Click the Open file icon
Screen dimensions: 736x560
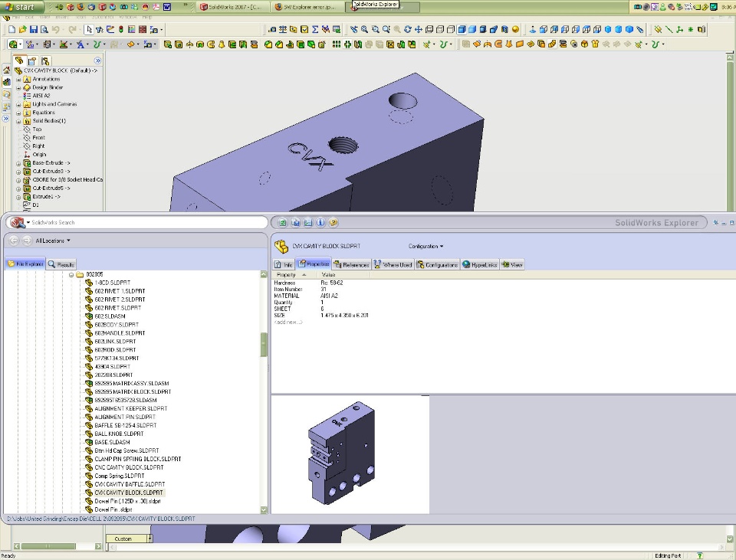point(22,30)
